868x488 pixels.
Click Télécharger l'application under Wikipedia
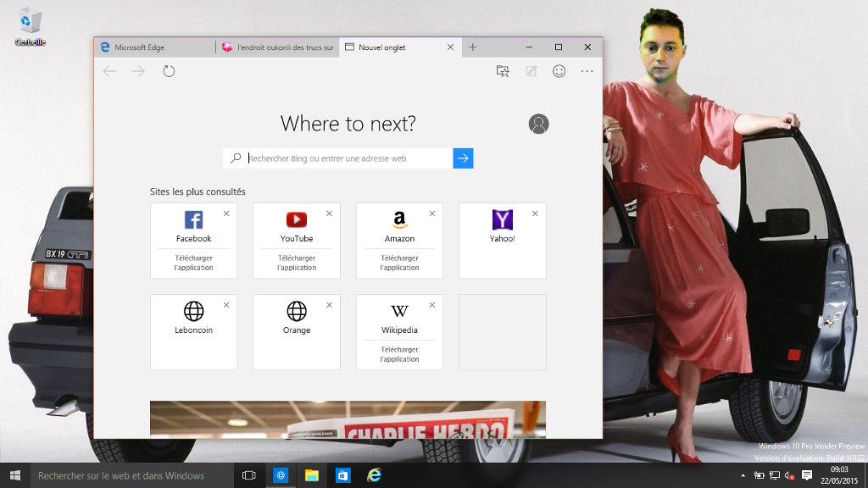(399, 354)
